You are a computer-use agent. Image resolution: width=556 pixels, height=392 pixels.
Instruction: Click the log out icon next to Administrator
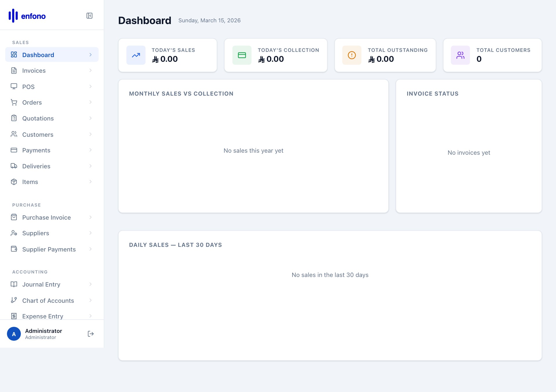tap(91, 334)
